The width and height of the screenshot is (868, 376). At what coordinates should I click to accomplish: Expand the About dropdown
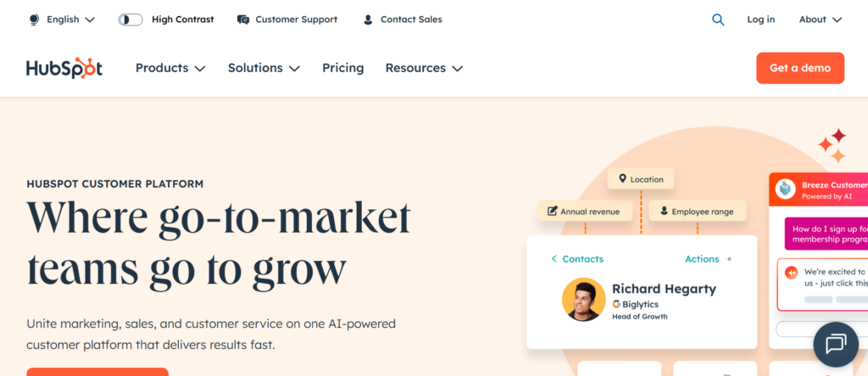(x=820, y=19)
